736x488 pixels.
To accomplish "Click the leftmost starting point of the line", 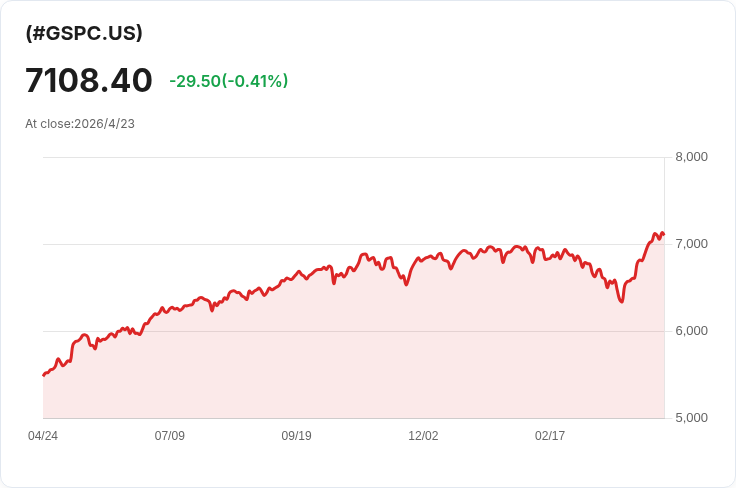I will (x=44, y=375).
